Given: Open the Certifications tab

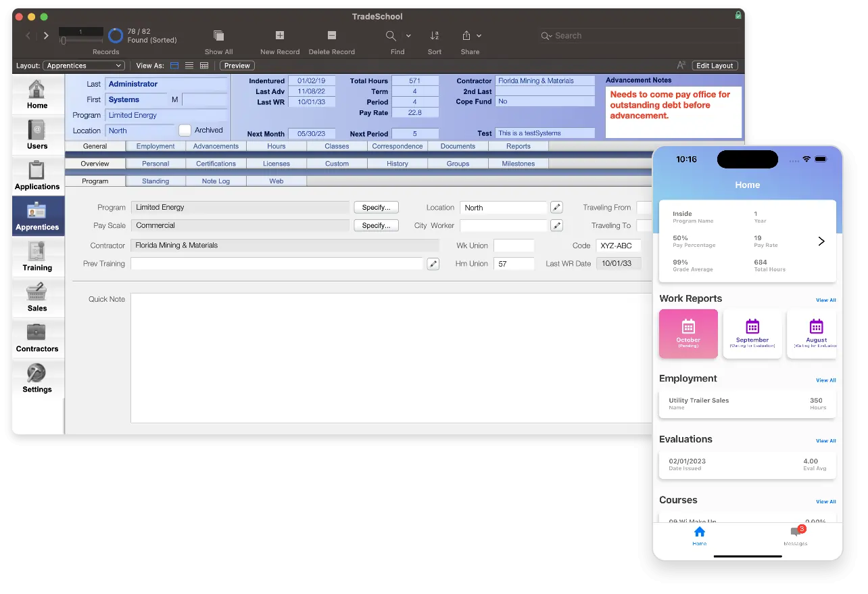Looking at the screenshot, I should [216, 163].
